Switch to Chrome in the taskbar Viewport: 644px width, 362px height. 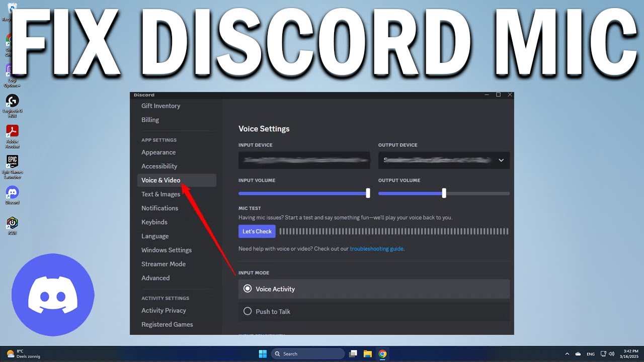click(382, 354)
